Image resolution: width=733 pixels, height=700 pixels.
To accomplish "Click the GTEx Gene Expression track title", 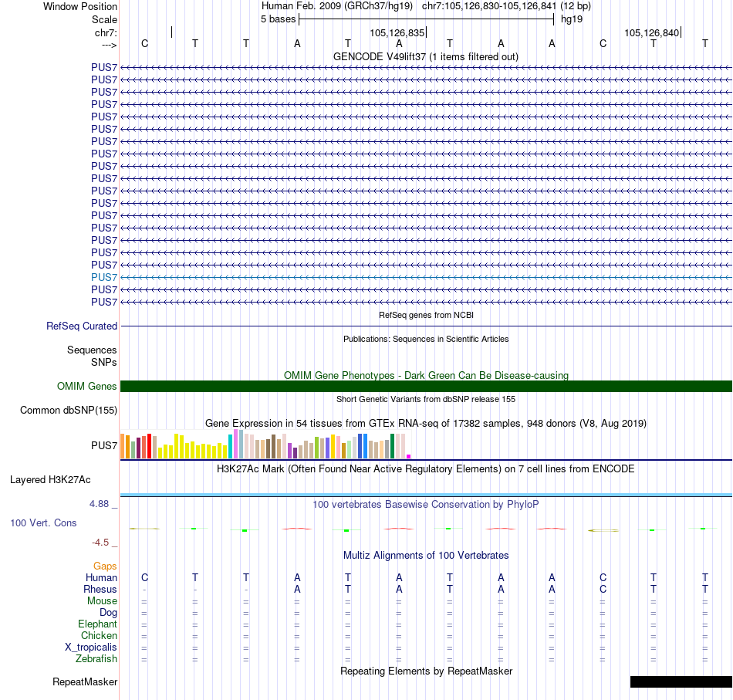I will [426, 423].
